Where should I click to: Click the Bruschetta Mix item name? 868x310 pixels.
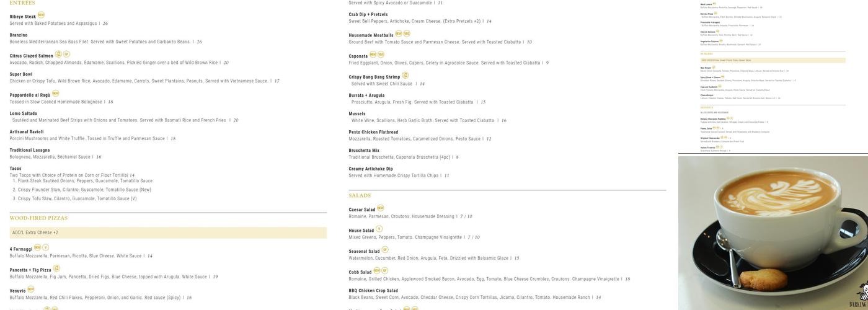click(364, 151)
